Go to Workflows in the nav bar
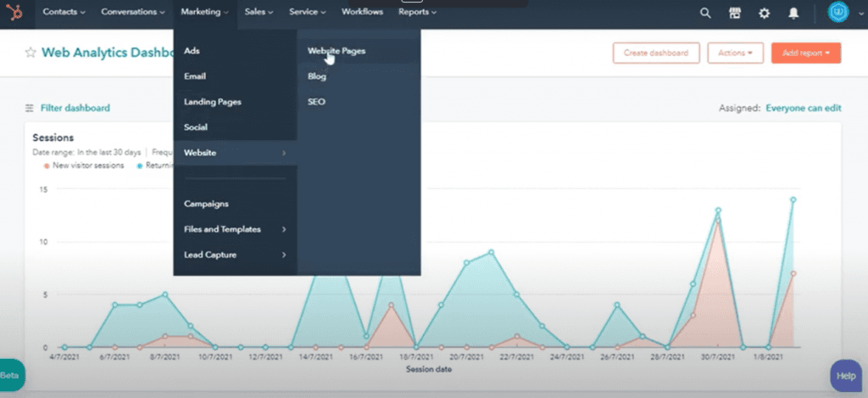 [362, 12]
